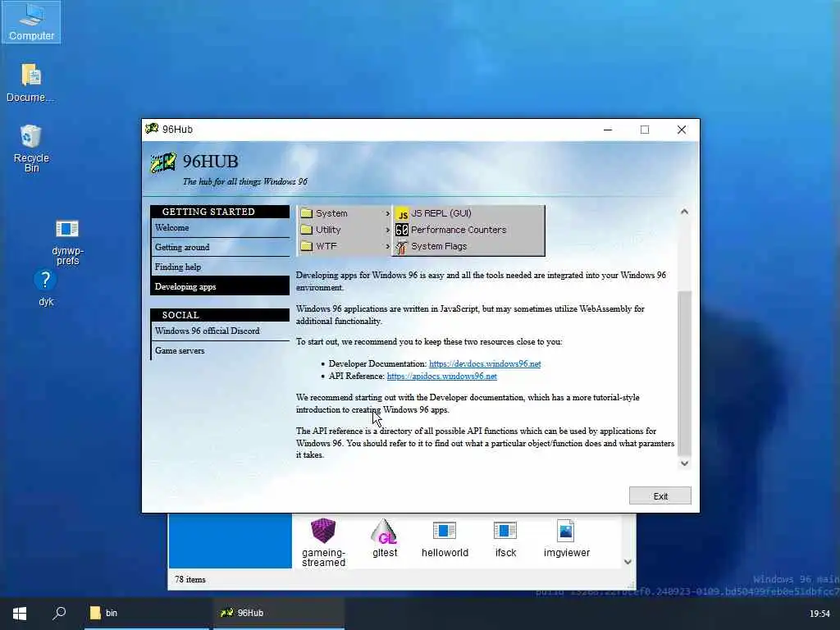Image resolution: width=840 pixels, height=630 pixels.
Task: Close the 96Hub window
Action: tap(682, 130)
